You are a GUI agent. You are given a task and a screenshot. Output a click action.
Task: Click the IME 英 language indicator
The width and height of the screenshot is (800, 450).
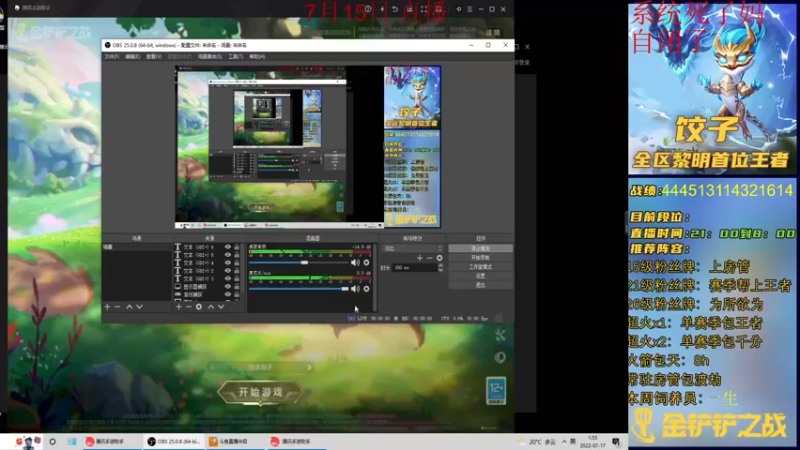573,441
